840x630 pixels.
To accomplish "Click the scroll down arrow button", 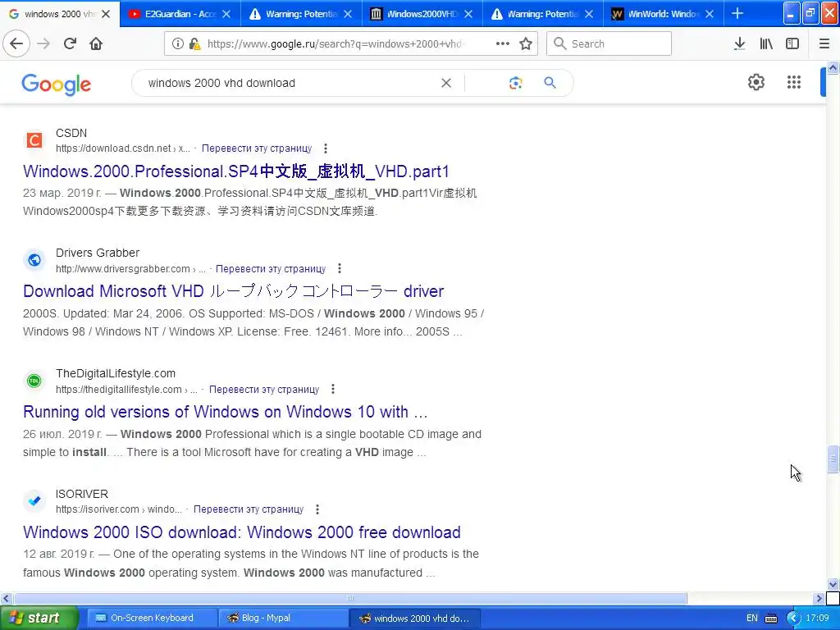I will point(833,584).
